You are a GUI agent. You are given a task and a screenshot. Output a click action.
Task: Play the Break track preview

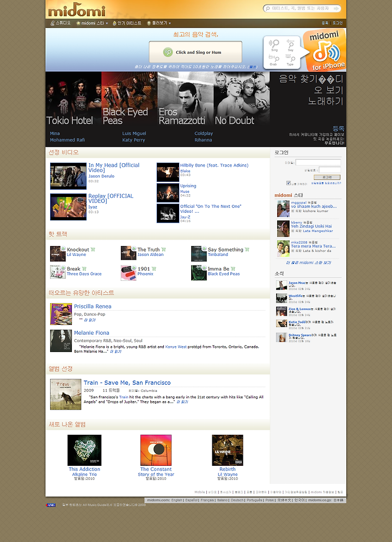tap(63, 268)
